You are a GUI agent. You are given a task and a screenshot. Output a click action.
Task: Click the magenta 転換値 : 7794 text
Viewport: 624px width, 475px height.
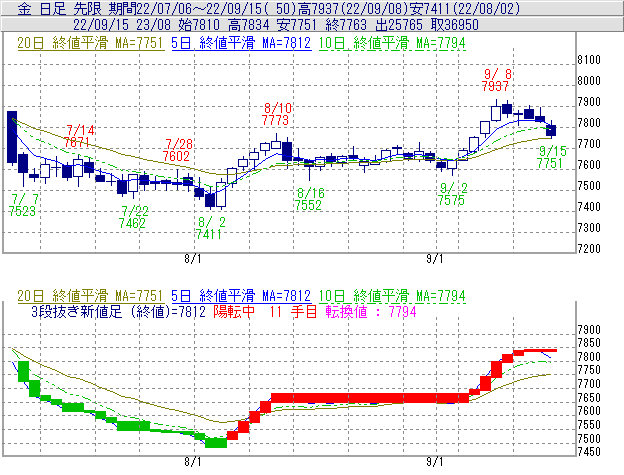[371, 311]
